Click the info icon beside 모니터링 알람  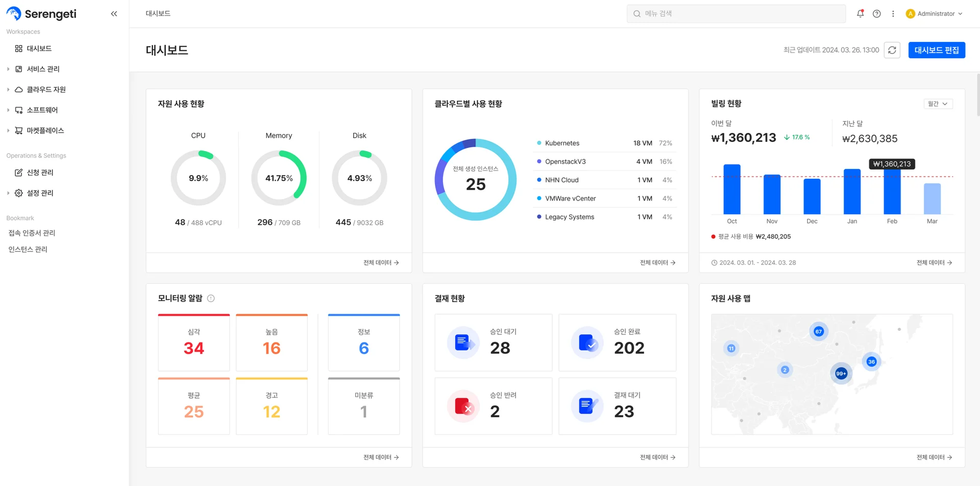[211, 299]
